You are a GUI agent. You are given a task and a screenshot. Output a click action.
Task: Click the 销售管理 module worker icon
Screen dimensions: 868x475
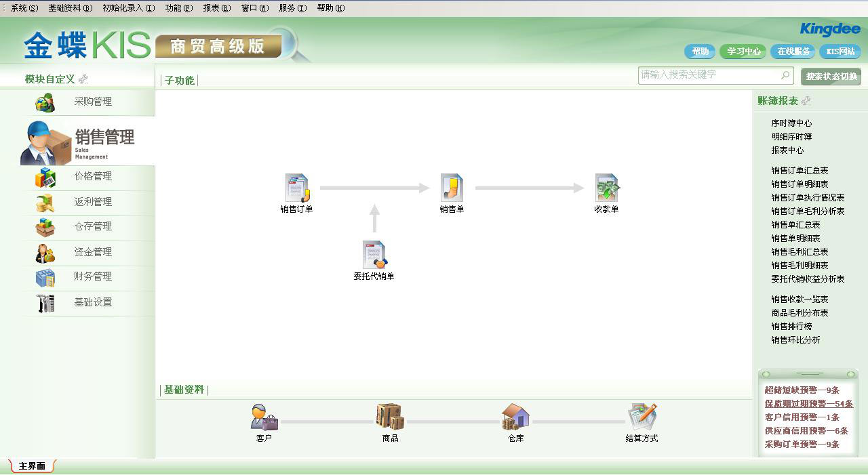46,143
